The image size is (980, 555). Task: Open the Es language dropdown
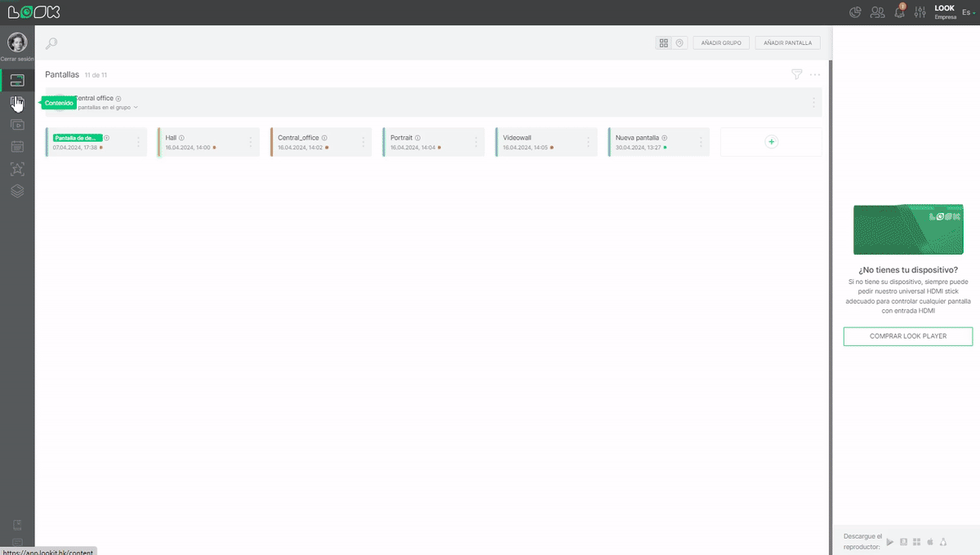point(968,12)
